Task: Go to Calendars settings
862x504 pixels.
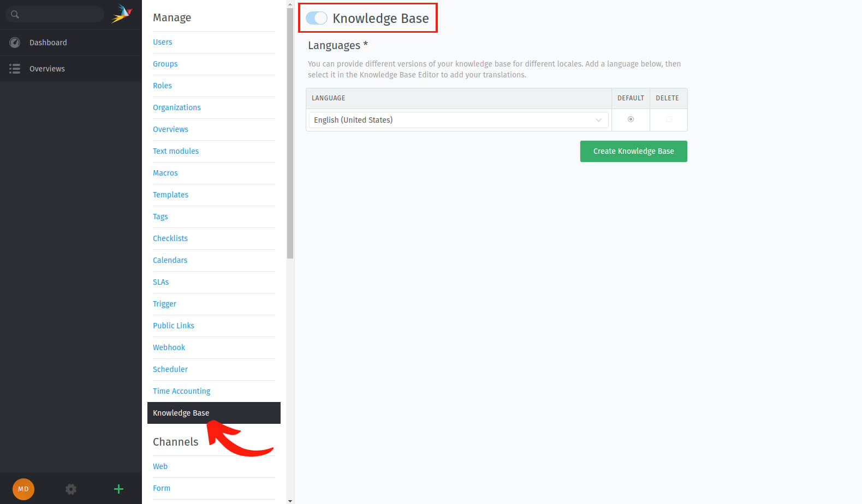Action: (x=170, y=260)
